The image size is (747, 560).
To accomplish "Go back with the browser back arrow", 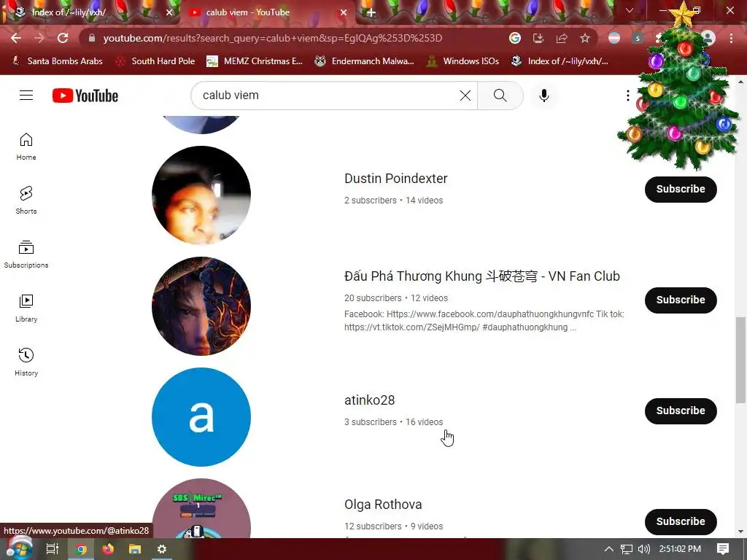I will 16,38.
